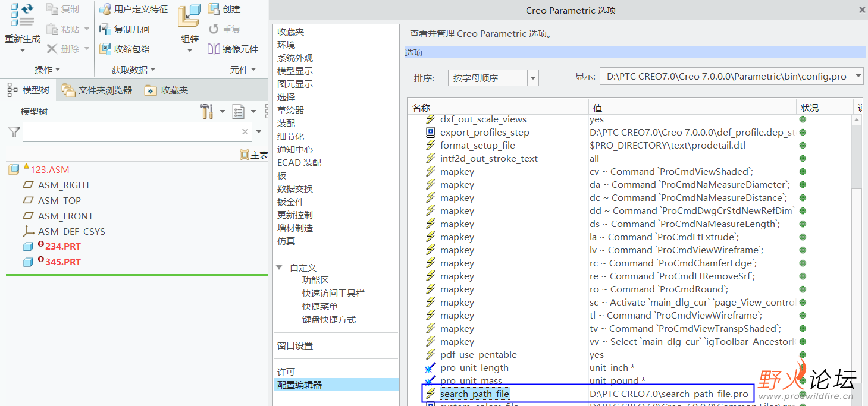The height and width of the screenshot is (406, 868).
Task: Click the options list scrollbar up arrow
Action: pyautogui.click(x=857, y=120)
